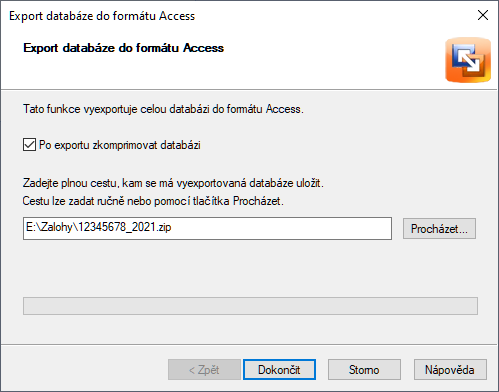
Task: Click the disabled Zpět back button
Action: click(x=204, y=370)
